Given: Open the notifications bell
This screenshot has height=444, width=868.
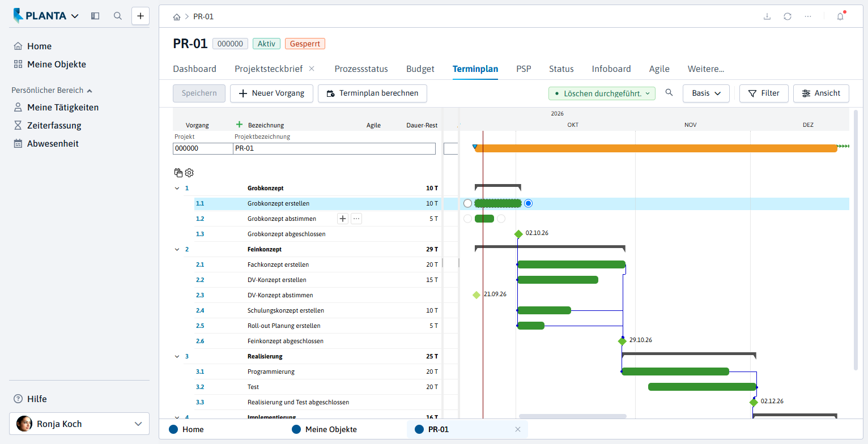Looking at the screenshot, I should click(x=840, y=16).
